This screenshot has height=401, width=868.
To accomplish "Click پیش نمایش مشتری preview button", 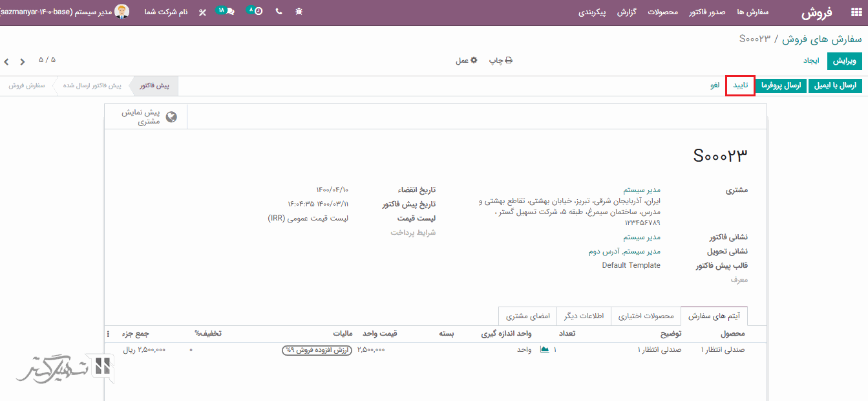I will tap(146, 117).
